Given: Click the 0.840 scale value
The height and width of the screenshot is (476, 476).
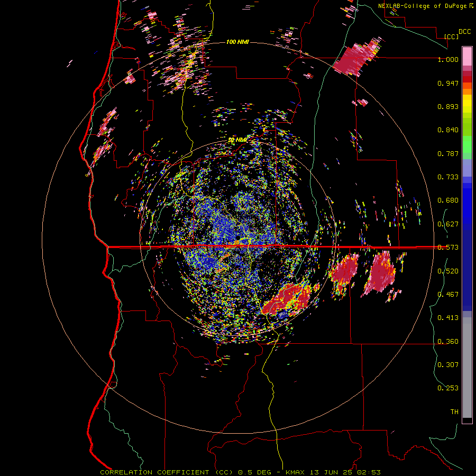Looking at the screenshot, I should pos(448,130).
